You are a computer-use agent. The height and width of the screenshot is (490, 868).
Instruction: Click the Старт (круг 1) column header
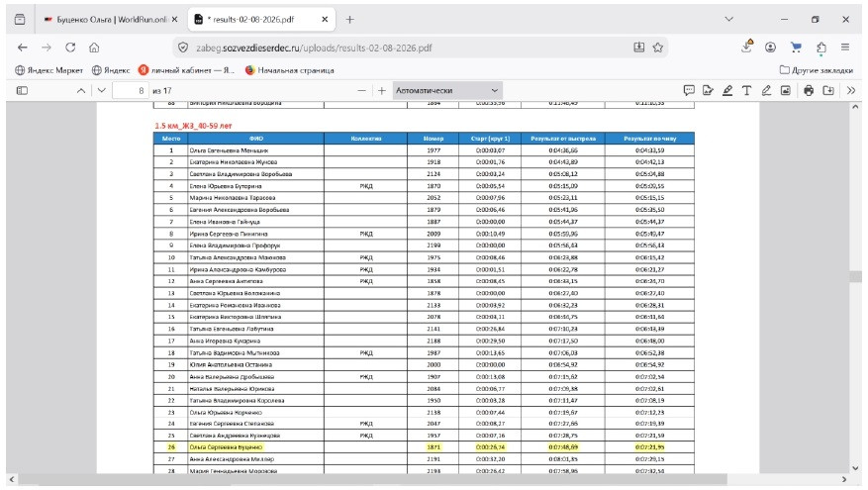click(x=490, y=139)
